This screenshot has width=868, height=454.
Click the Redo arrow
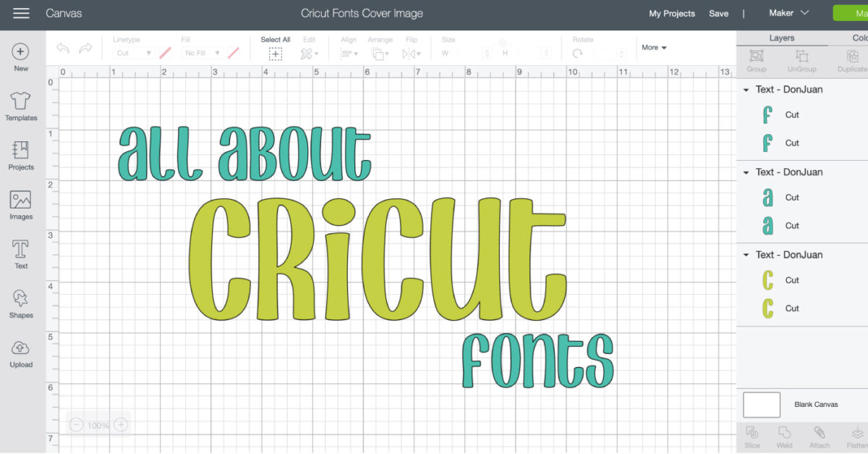85,49
